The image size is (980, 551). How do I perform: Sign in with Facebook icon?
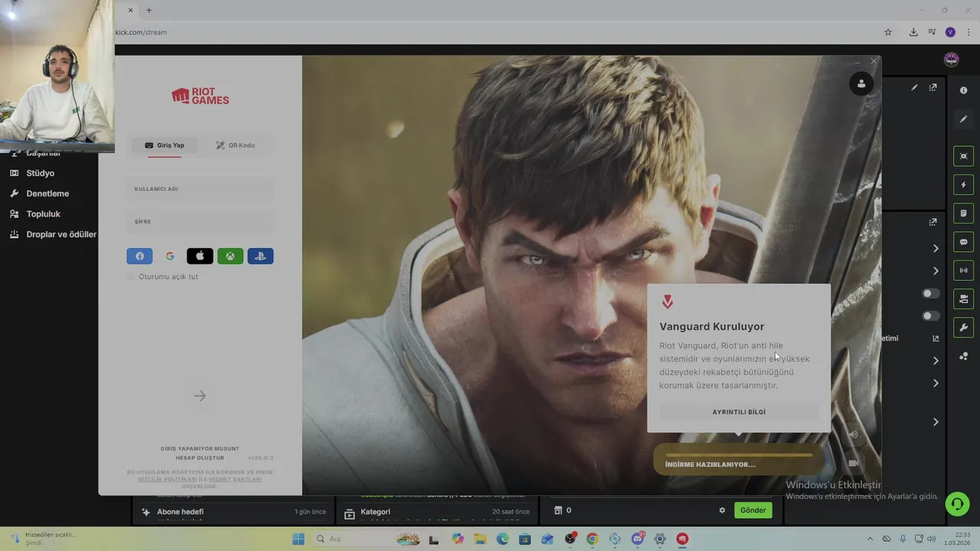139,256
